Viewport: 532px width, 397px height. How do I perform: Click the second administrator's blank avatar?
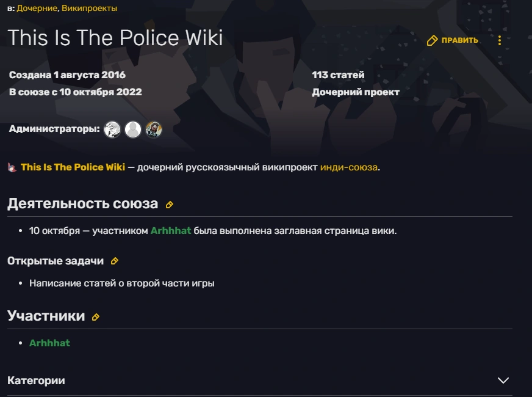(133, 129)
